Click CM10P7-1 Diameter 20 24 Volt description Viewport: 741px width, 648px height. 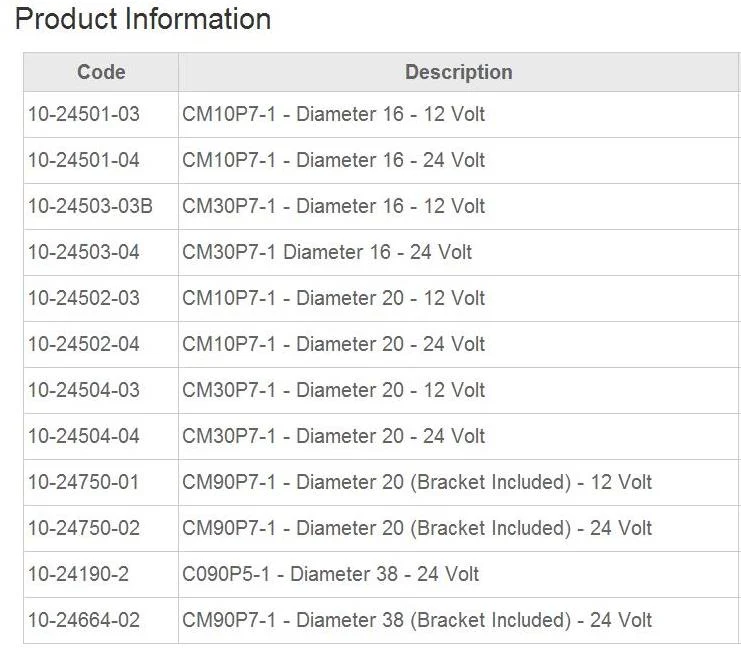pyautogui.click(x=334, y=344)
